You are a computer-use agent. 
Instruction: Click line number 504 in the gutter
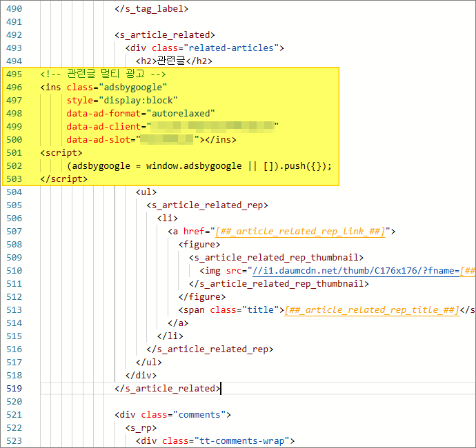point(14,192)
